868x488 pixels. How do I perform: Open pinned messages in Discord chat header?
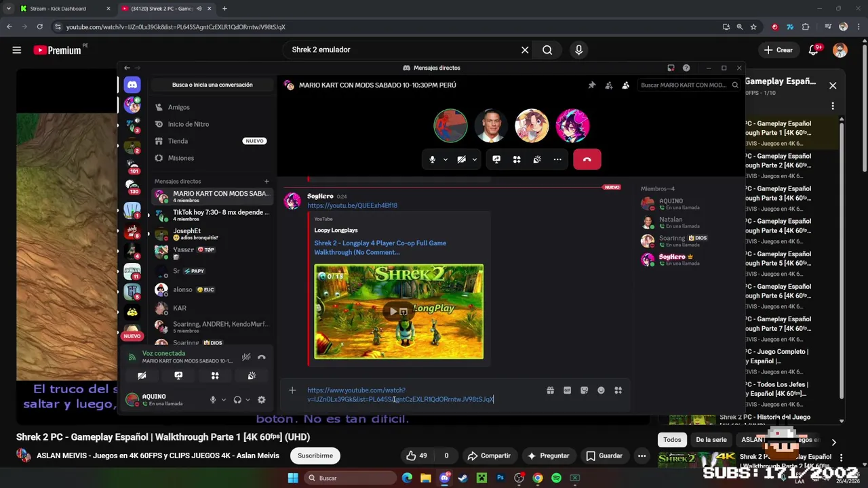click(x=591, y=85)
